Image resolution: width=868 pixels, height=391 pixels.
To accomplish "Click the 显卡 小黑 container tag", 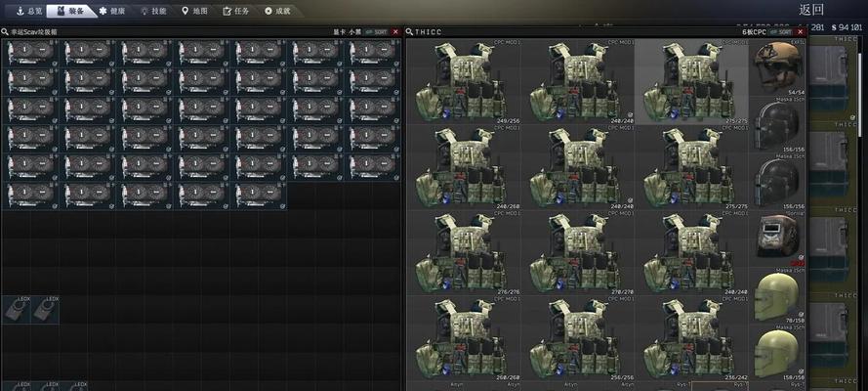I will pos(347,32).
